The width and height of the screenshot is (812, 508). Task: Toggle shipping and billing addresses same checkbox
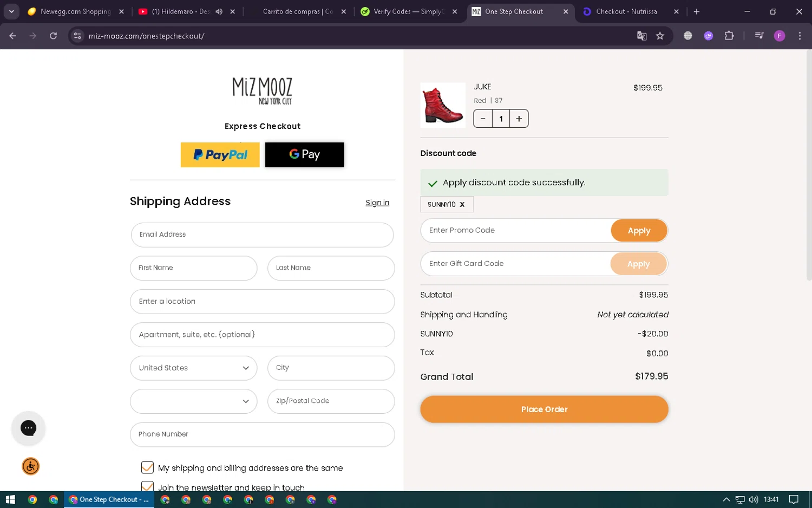click(147, 467)
